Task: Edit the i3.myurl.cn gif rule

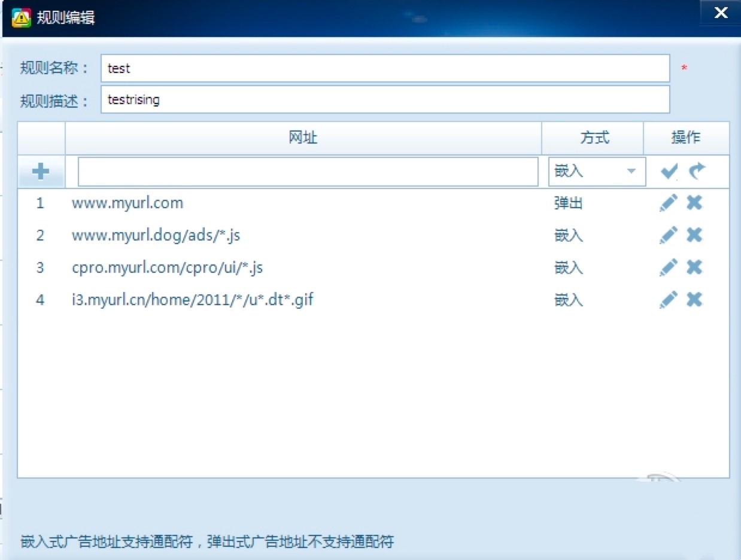Action: click(x=669, y=300)
